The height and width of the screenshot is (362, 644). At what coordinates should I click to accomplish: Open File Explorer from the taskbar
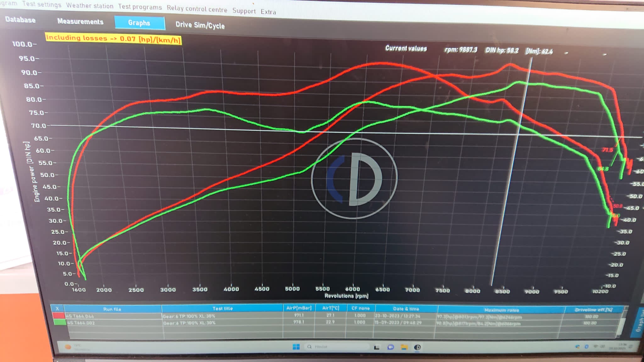pos(404,347)
